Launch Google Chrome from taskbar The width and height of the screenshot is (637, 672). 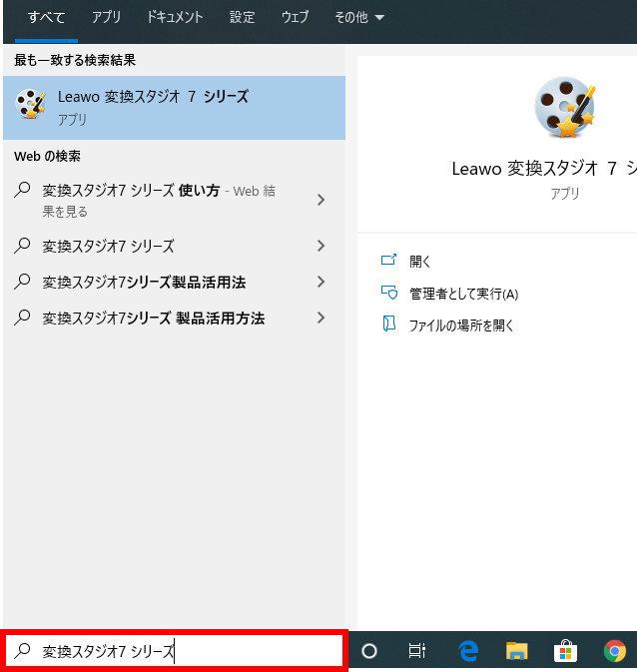614,651
